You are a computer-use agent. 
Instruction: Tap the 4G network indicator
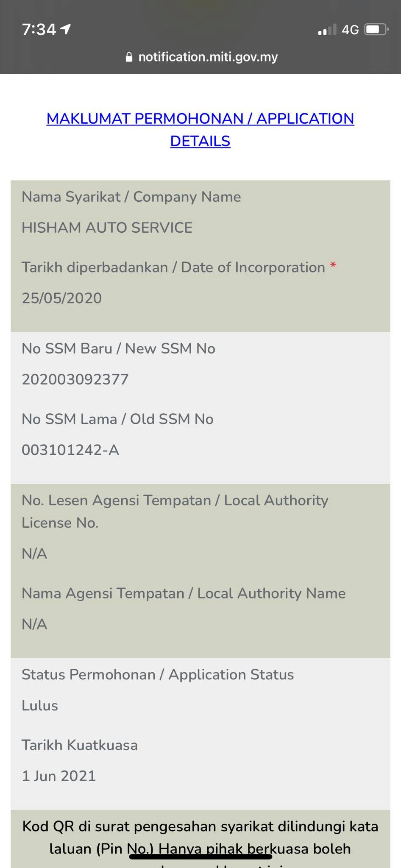coord(350,30)
